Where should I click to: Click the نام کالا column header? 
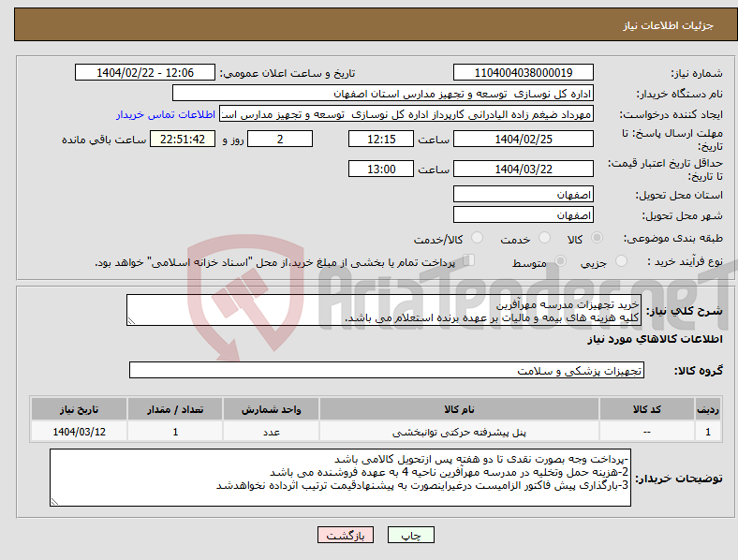coord(459,409)
